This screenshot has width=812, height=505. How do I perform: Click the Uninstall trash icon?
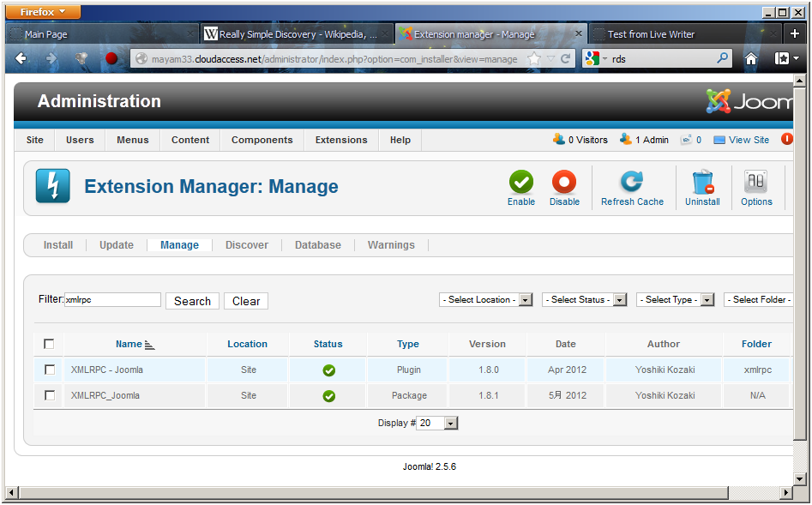click(703, 182)
